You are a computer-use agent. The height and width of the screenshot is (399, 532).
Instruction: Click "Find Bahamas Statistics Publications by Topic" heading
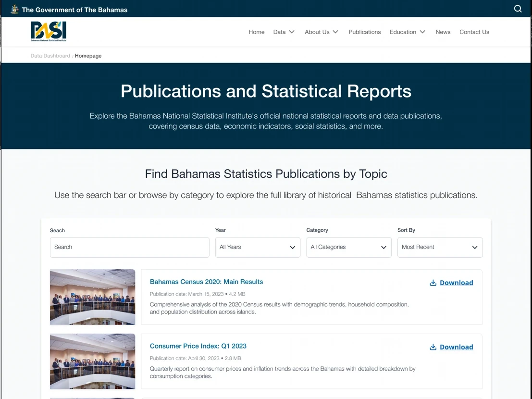[x=266, y=174]
